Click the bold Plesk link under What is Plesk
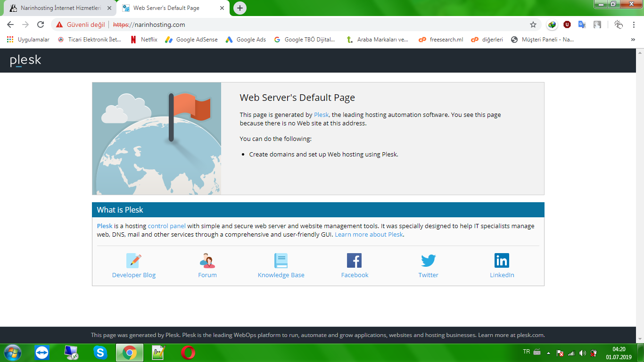The width and height of the screenshot is (644, 362). coord(105,226)
